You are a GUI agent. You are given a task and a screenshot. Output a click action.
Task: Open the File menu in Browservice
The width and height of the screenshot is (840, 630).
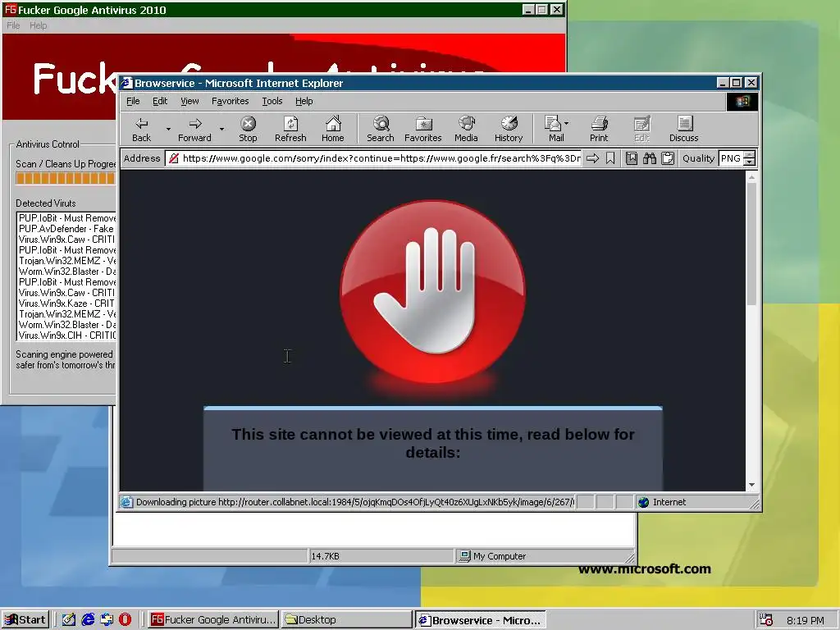pos(133,101)
